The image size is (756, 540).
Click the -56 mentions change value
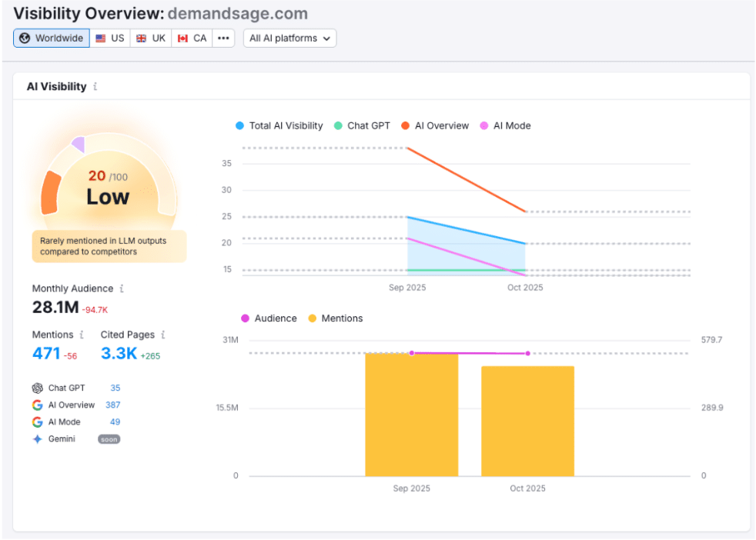click(x=70, y=356)
